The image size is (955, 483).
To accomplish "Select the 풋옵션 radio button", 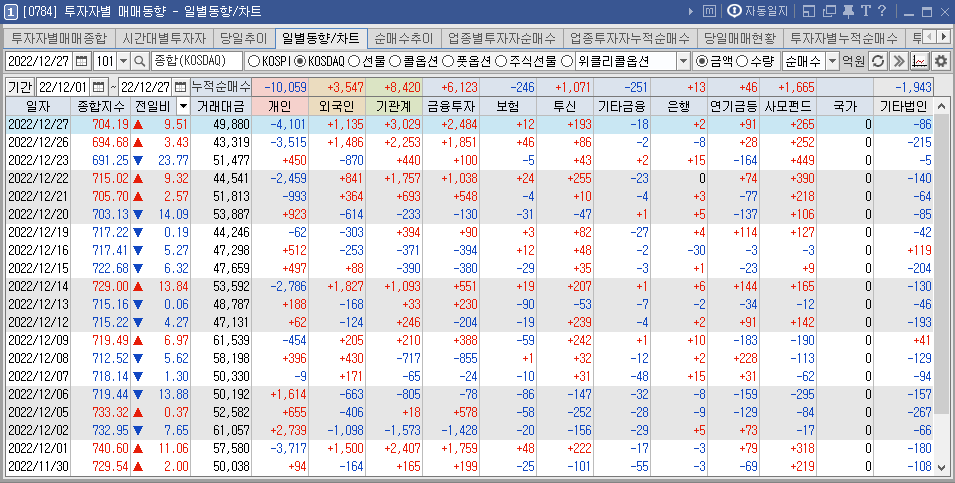I will coord(448,61).
